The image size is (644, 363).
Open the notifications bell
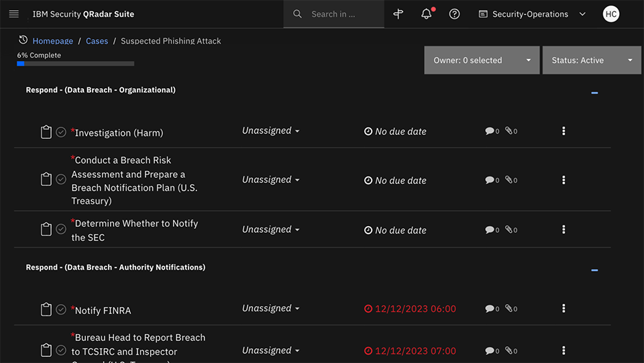point(427,14)
